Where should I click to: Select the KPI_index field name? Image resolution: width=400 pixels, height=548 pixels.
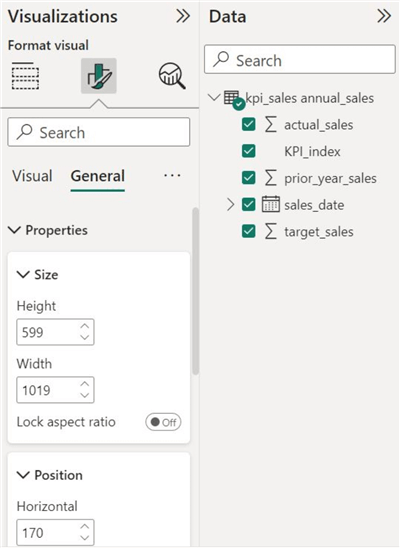312,151
